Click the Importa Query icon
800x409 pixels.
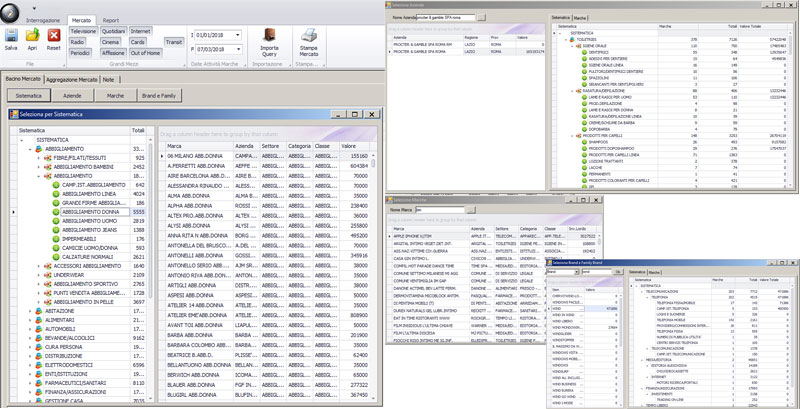[x=270, y=37]
